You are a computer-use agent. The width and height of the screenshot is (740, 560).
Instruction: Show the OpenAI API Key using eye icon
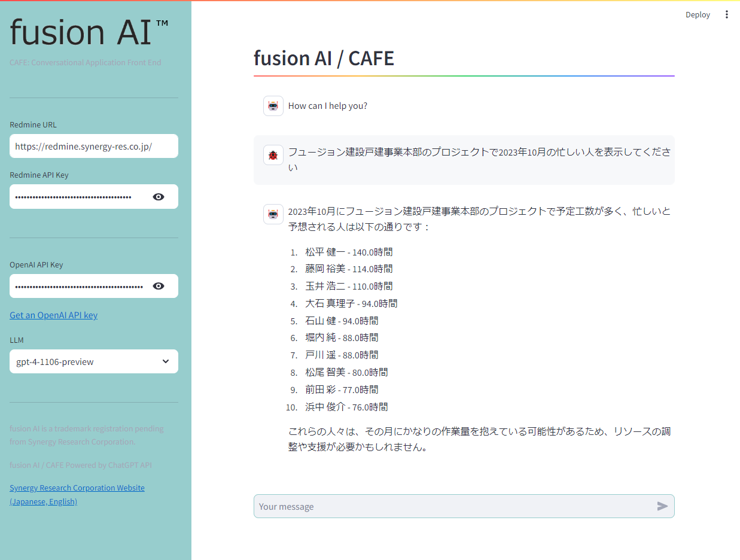(x=159, y=286)
